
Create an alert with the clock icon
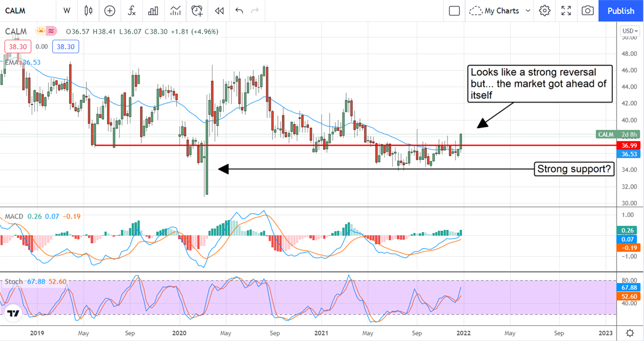tap(197, 10)
